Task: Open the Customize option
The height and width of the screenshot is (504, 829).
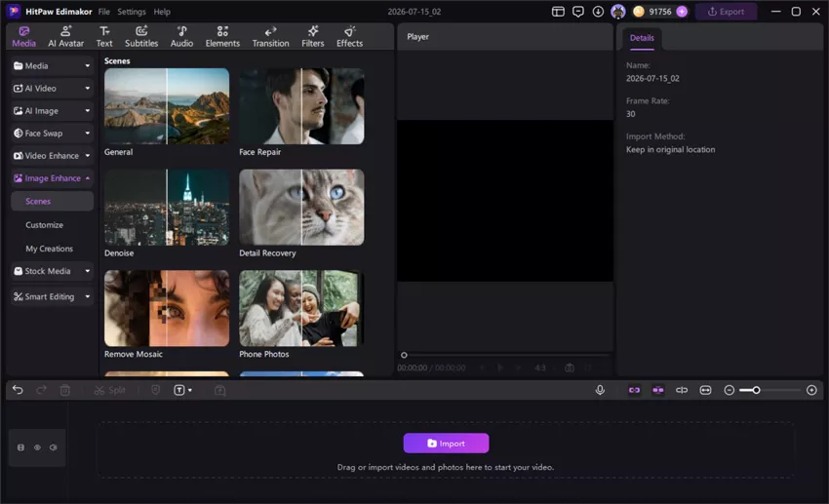Action: point(45,225)
